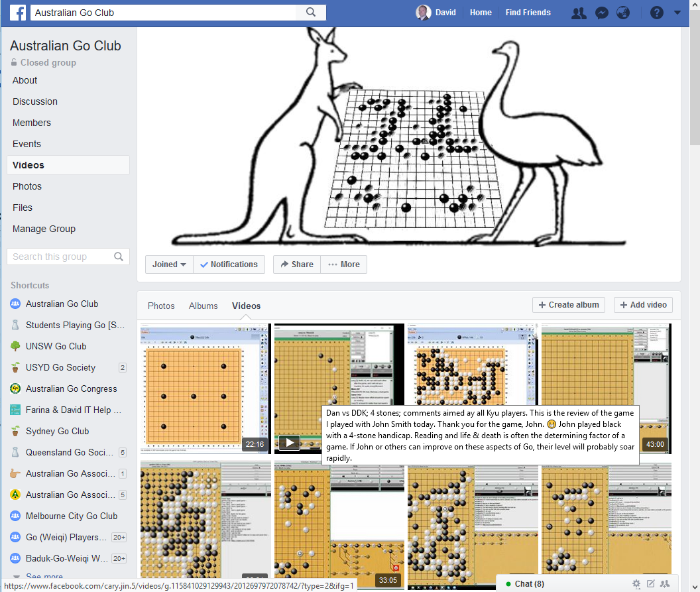Open Files in the group sidebar
This screenshot has height=592, width=700.
23,207
